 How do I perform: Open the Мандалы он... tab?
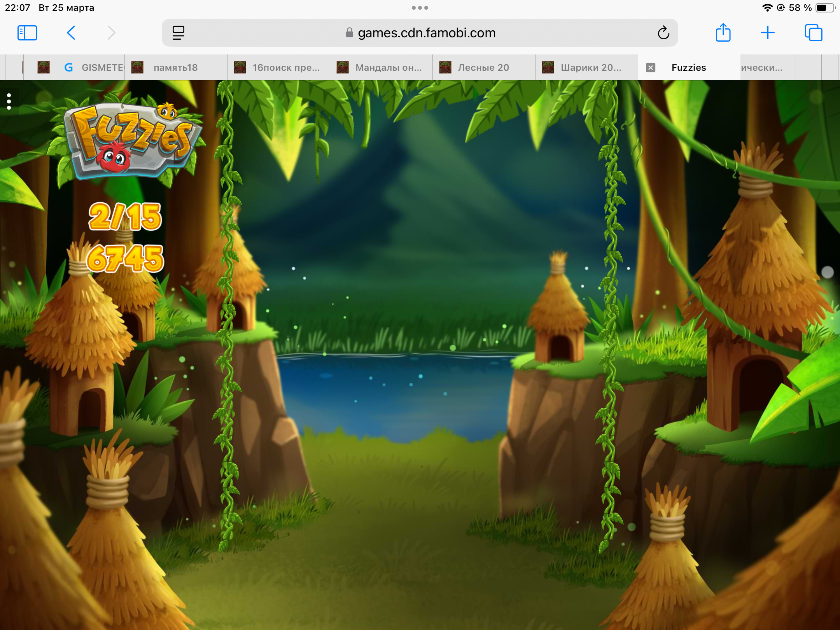point(381,68)
